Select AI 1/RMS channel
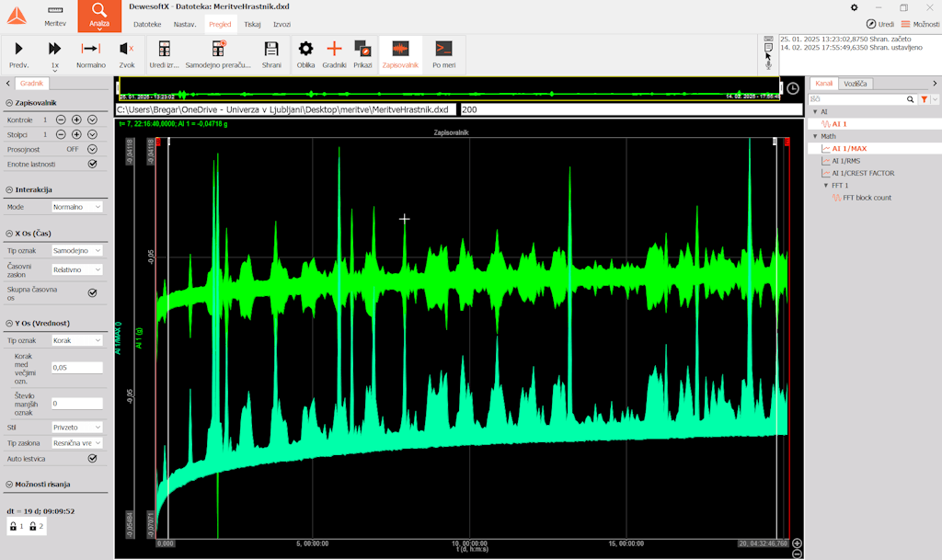 (x=846, y=161)
